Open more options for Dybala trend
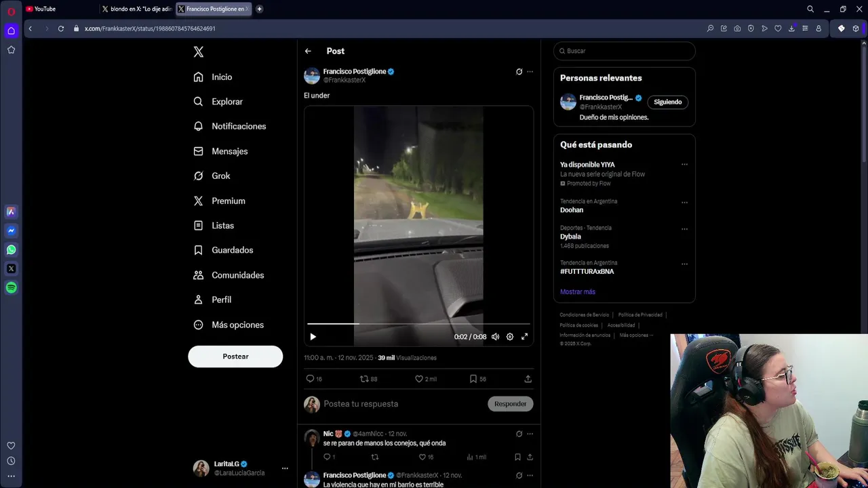This screenshot has width=868, height=488. point(684,229)
